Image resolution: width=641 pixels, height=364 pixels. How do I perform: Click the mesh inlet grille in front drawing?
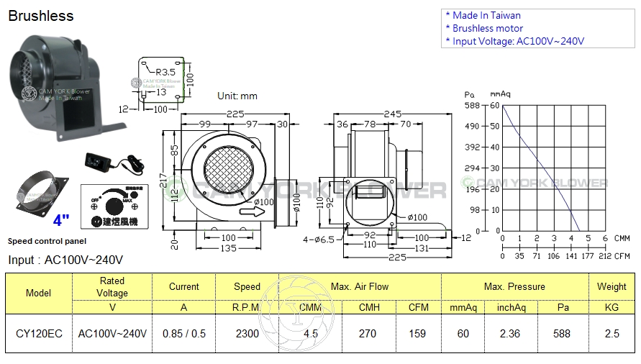click(229, 170)
